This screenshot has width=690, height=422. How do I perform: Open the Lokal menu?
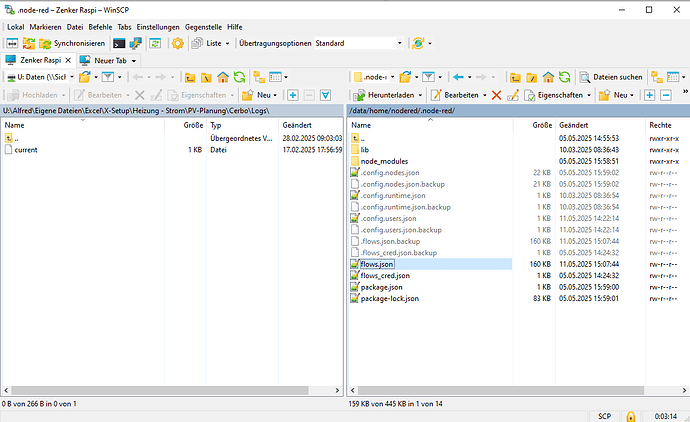[15, 27]
